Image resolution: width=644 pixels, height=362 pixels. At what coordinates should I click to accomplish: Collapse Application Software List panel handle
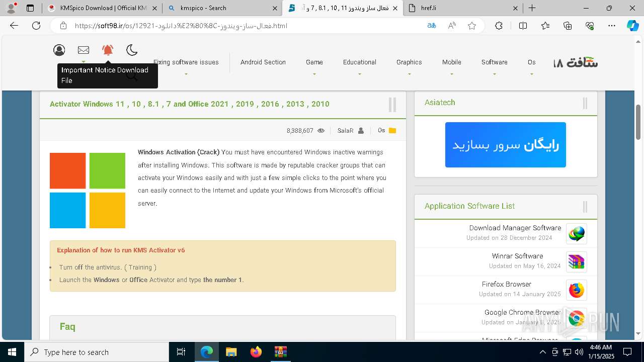pos(585,206)
